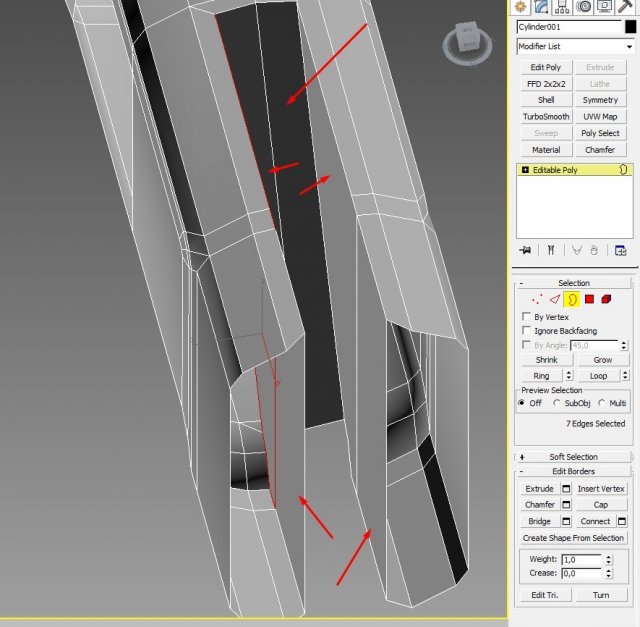Select Polygon sub-object level icon
Screen dimensions: 640x627
590,298
